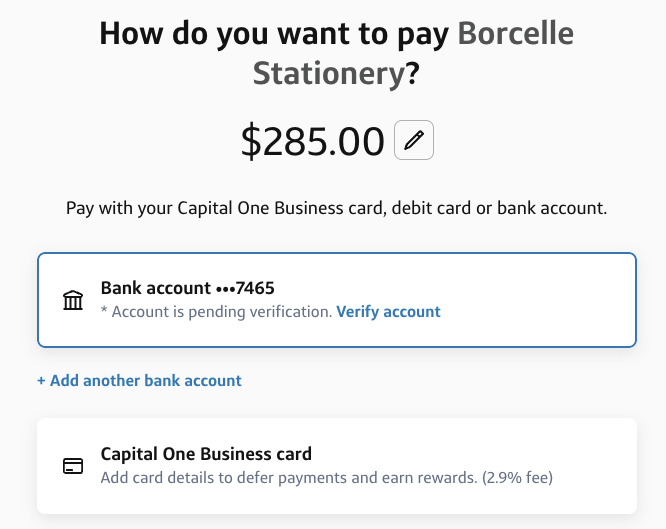Click the credit card icon

[x=73, y=466]
